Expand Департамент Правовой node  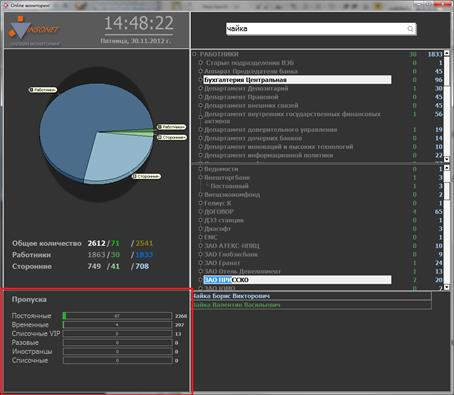[x=201, y=97]
